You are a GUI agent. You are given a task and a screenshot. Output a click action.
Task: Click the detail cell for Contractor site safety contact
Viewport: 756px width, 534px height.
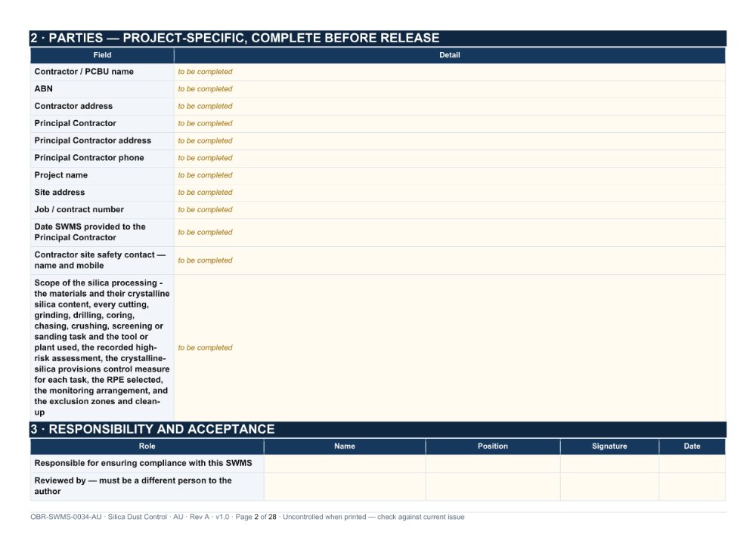[x=449, y=261]
